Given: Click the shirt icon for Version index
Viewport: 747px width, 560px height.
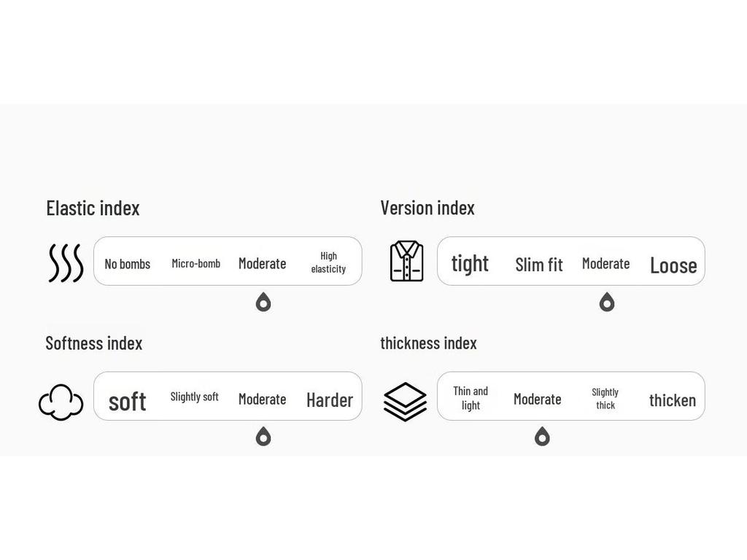Looking at the screenshot, I should [406, 261].
